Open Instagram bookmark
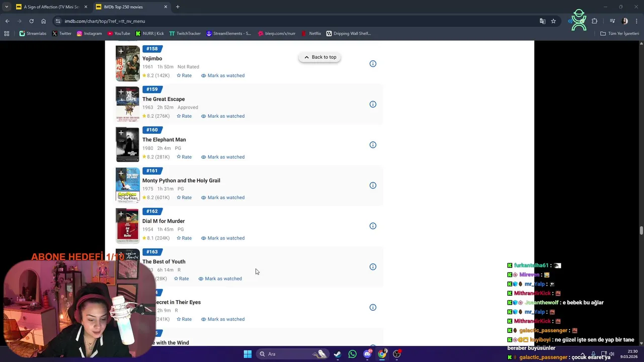This screenshot has height=362, width=644. (x=89, y=34)
